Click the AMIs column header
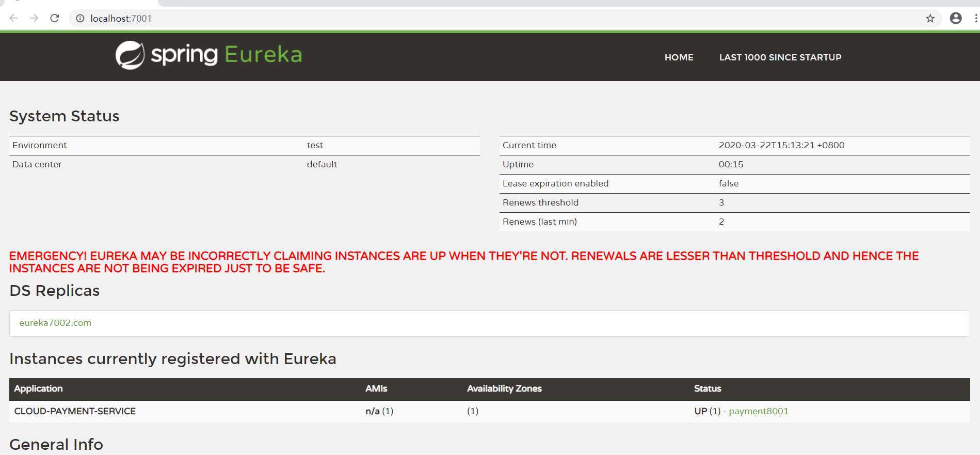980x455 pixels. 376,388
